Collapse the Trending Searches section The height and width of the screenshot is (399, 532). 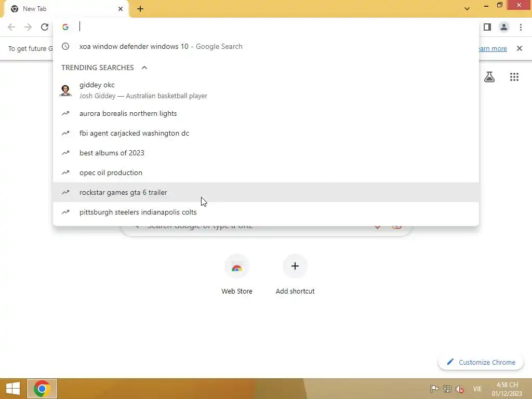(x=144, y=68)
